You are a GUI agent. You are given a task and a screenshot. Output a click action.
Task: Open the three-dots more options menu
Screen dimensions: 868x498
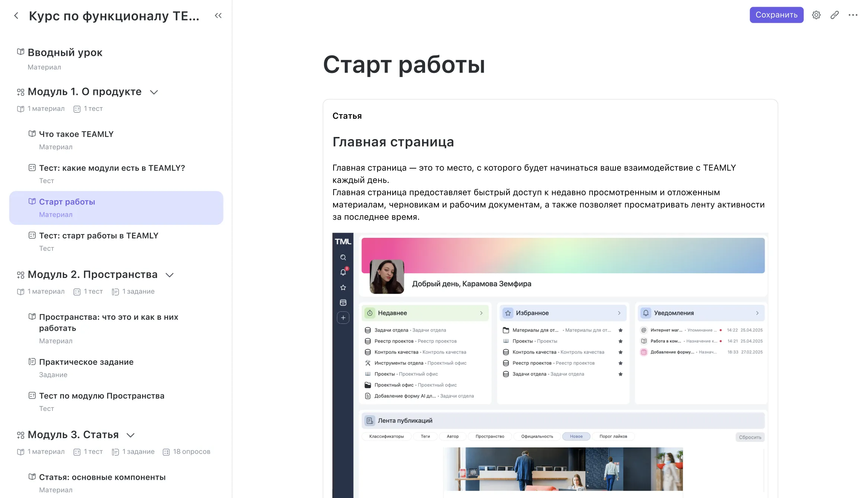(x=853, y=15)
